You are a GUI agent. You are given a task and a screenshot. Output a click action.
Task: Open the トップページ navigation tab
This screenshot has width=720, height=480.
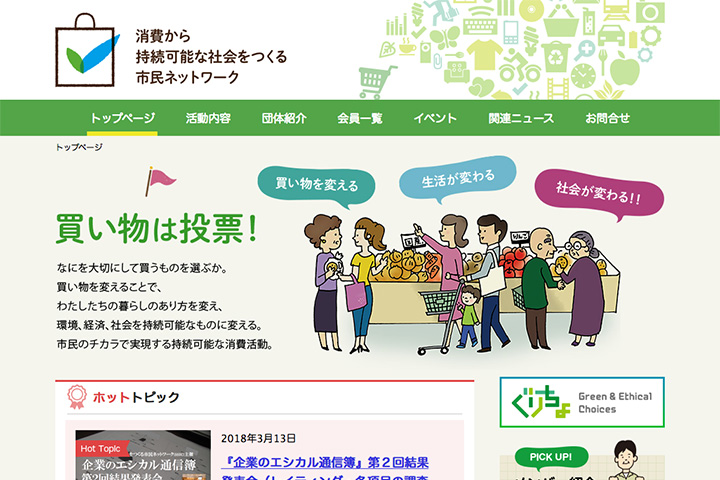click(122, 119)
